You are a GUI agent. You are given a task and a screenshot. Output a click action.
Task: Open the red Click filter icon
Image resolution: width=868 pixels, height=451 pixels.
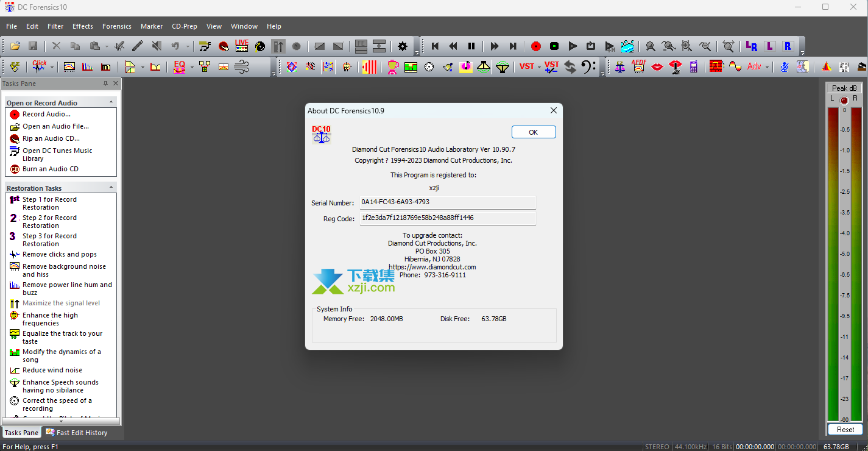point(40,67)
